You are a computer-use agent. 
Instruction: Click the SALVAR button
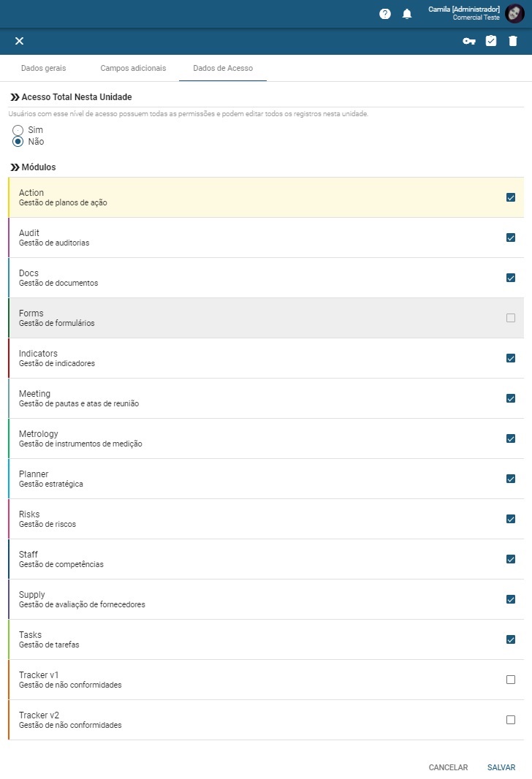pyautogui.click(x=501, y=767)
